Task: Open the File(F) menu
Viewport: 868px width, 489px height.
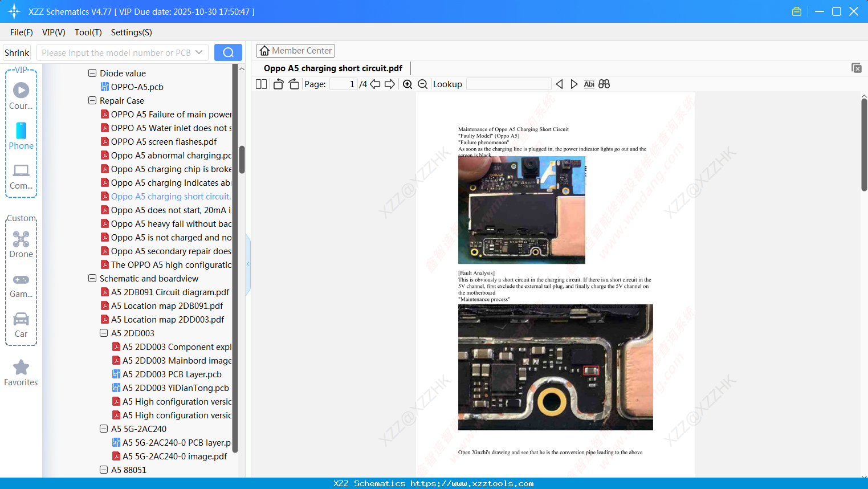Action: (x=22, y=32)
